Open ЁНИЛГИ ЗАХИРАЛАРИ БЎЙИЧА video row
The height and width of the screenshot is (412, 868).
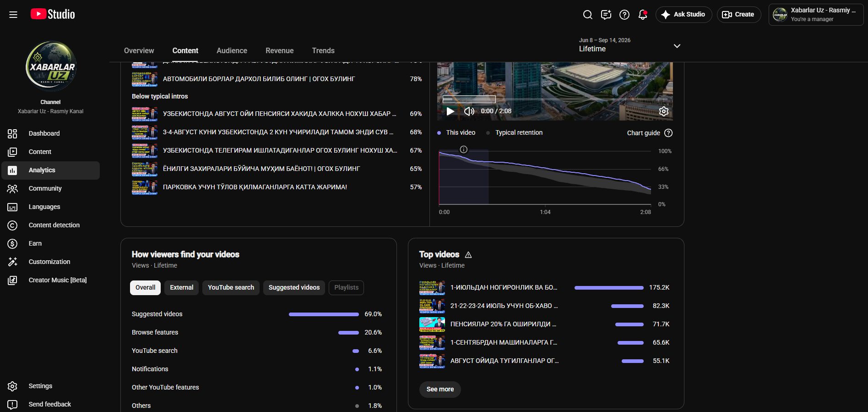277,169
